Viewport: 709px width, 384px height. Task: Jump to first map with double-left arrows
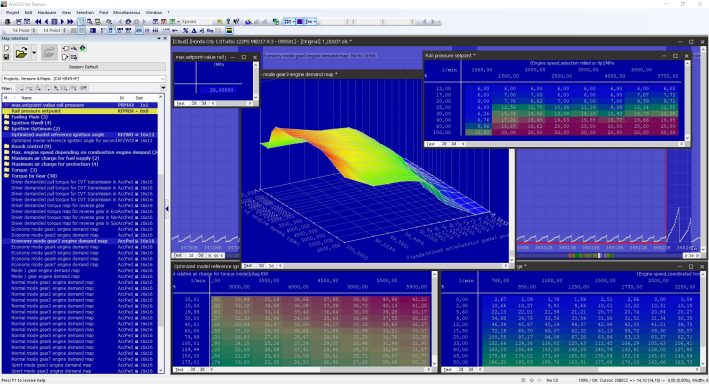38,21
